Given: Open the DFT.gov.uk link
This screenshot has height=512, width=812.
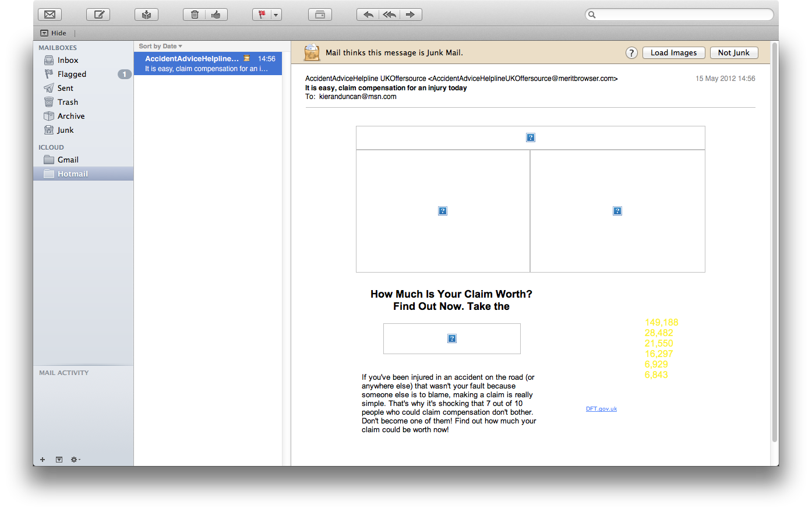Looking at the screenshot, I should click(601, 409).
